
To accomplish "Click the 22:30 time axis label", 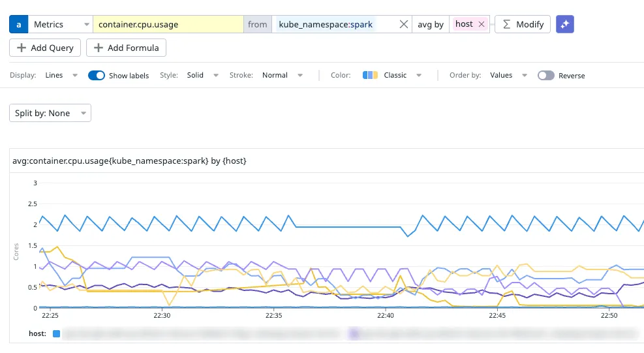I will 162,316.
